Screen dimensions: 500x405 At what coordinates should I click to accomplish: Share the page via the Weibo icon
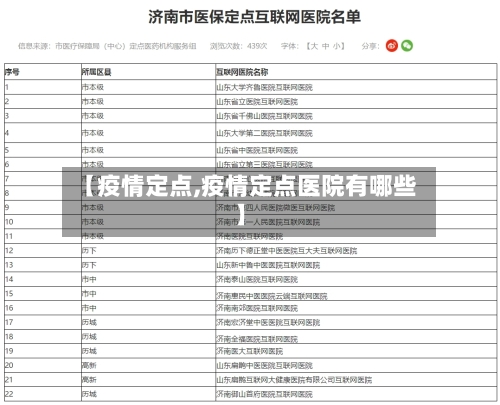click(392, 46)
